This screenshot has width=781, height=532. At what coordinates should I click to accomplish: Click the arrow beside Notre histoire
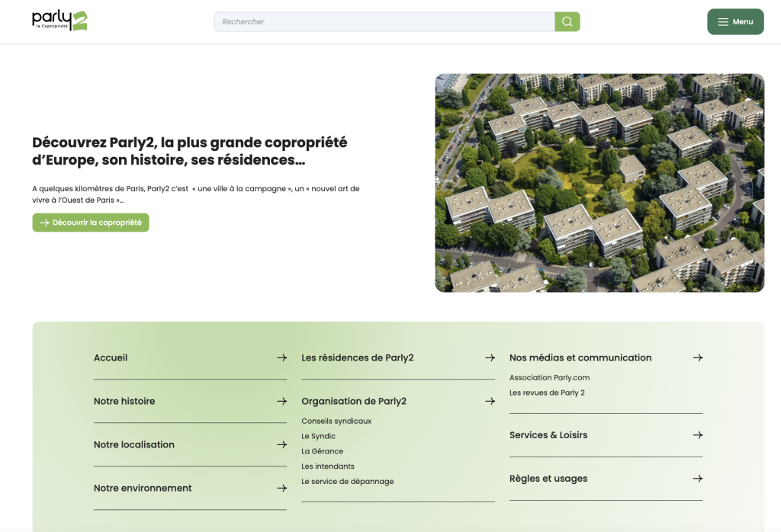pos(281,401)
